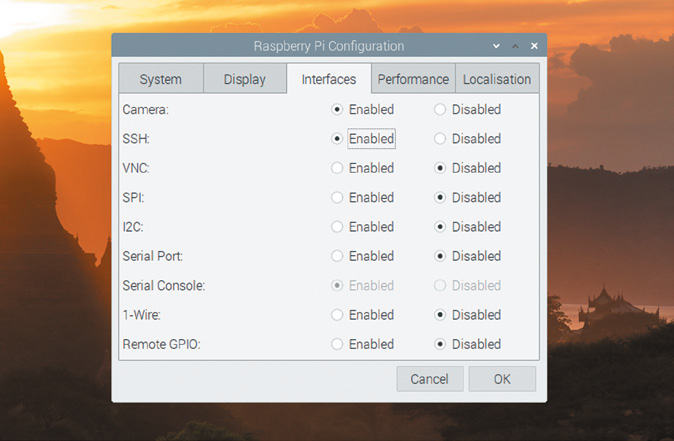
Task: Enable the VNC interface
Action: tap(337, 168)
